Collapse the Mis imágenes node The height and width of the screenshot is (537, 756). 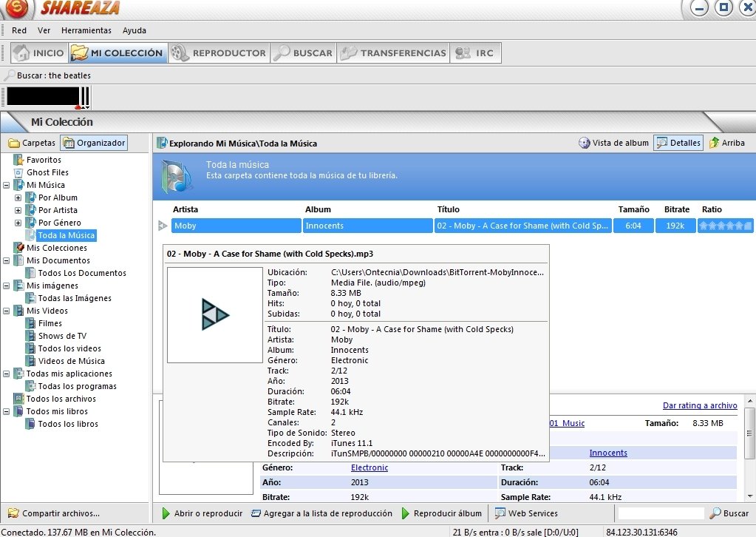[6, 286]
